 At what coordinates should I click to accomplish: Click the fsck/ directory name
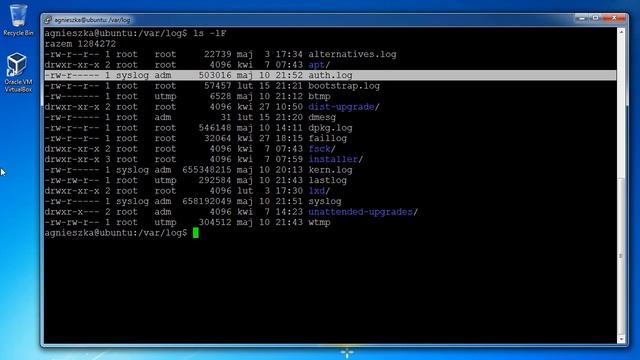(322, 149)
